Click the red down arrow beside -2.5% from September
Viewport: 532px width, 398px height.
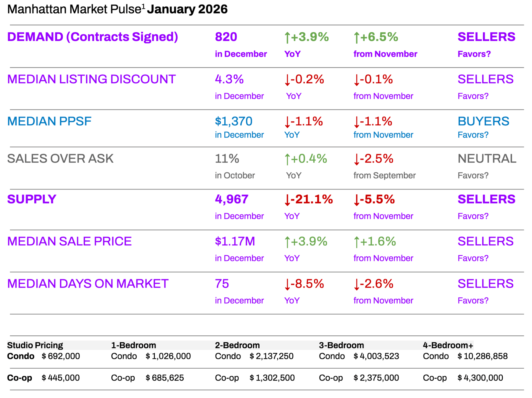pyautogui.click(x=357, y=160)
